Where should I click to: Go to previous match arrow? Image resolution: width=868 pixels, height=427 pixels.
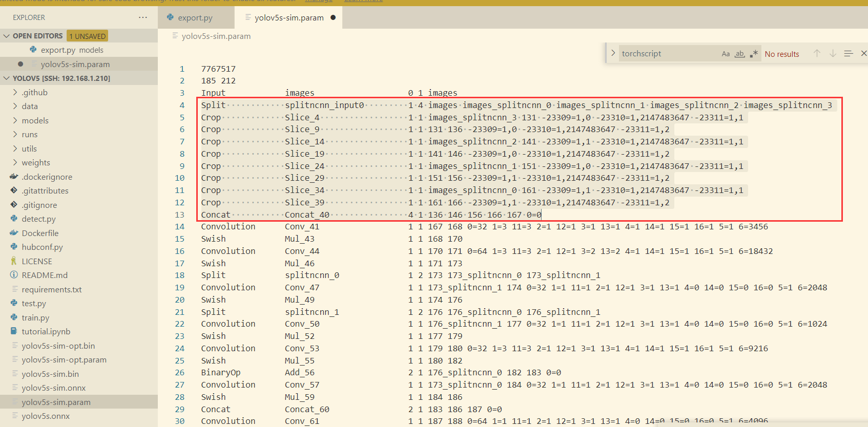point(817,53)
